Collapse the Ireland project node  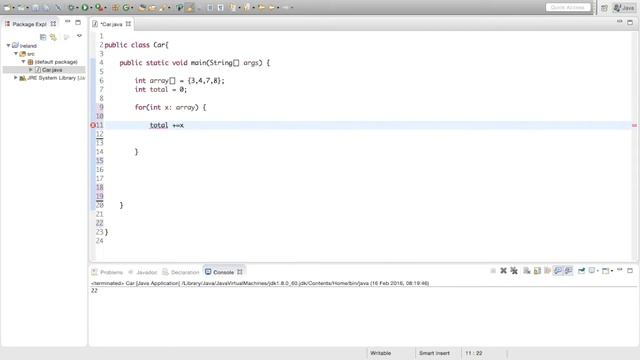click(x=9, y=46)
